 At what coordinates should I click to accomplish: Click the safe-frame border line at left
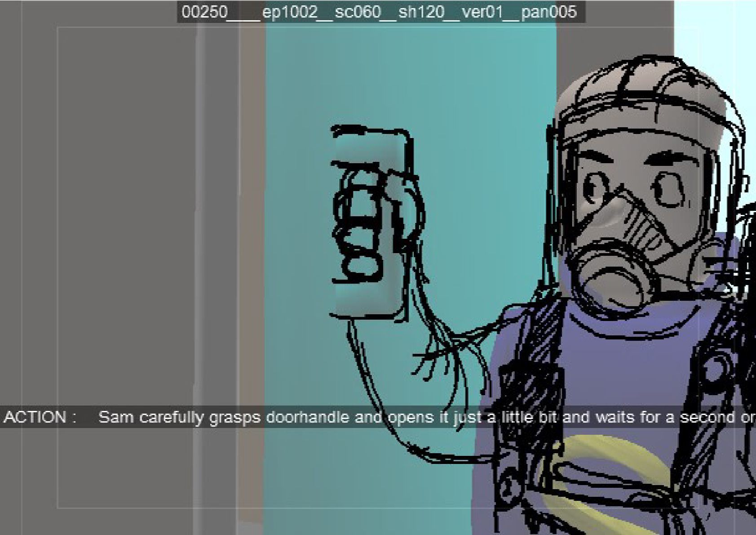coord(57,267)
